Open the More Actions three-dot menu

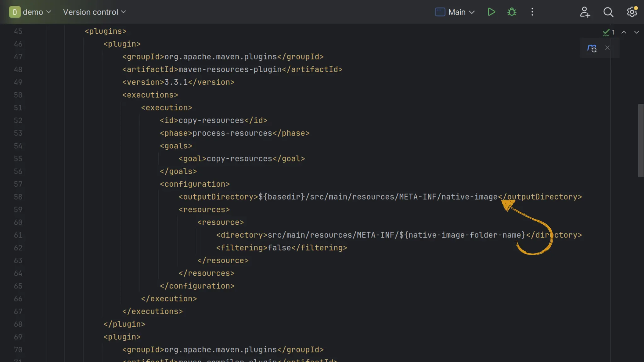[x=532, y=12]
